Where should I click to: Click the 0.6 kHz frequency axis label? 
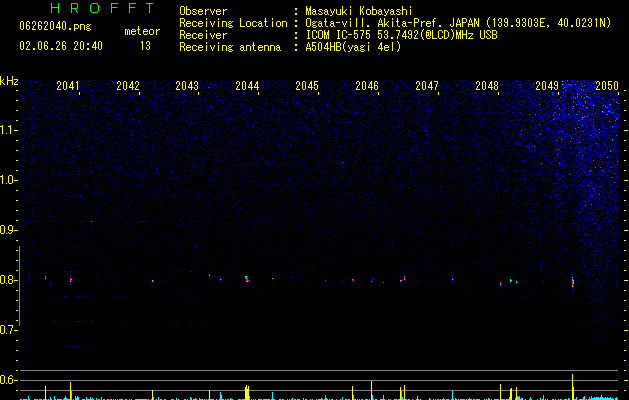click(x=9, y=380)
